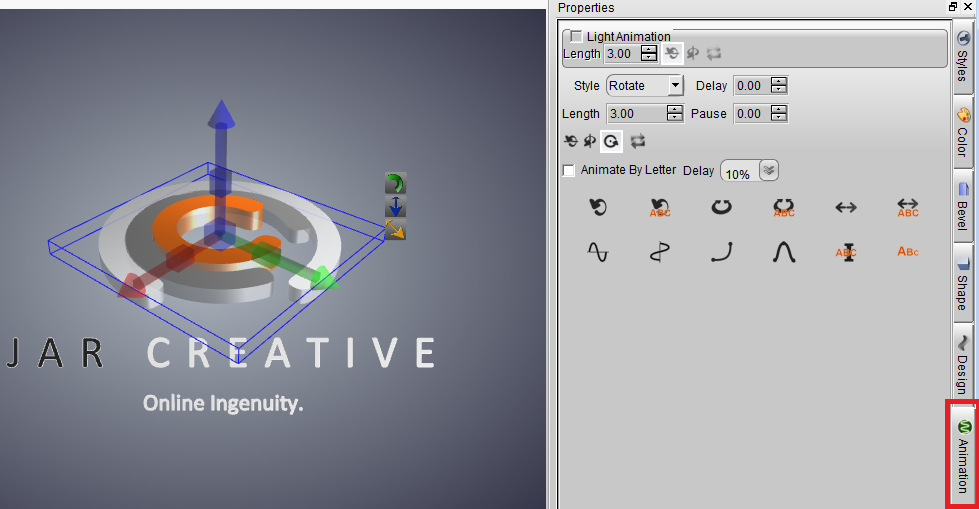Select the blue move tool in viewport

(x=395, y=207)
